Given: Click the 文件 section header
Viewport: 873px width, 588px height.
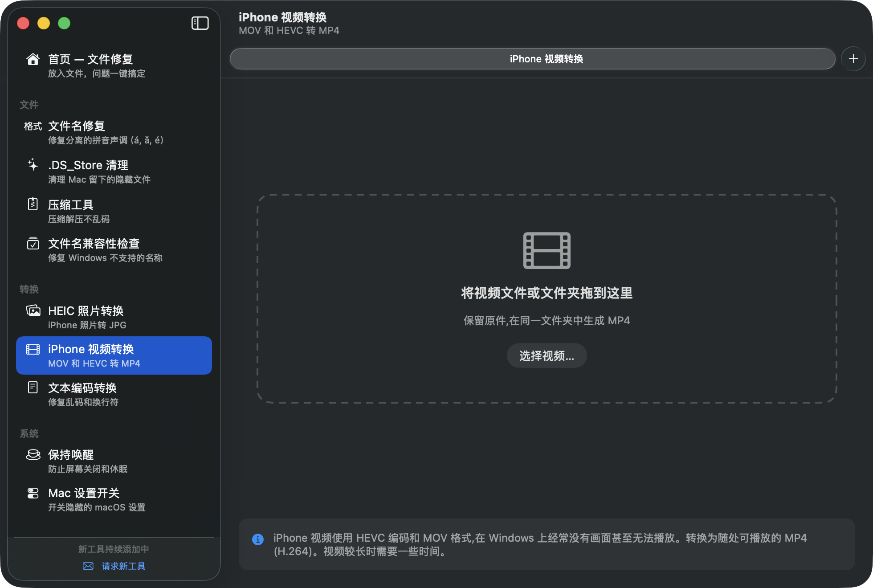Looking at the screenshot, I should (x=29, y=105).
